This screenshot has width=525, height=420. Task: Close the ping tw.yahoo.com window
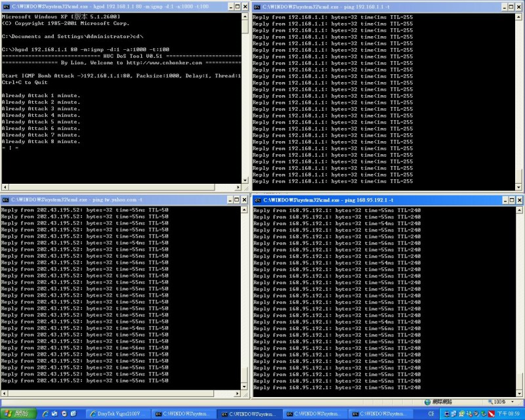[x=244, y=200]
